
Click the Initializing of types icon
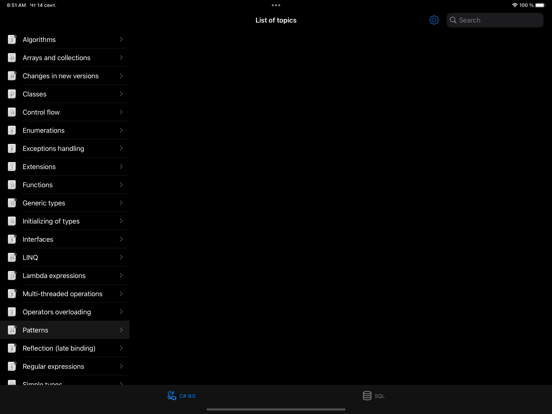pos(12,221)
